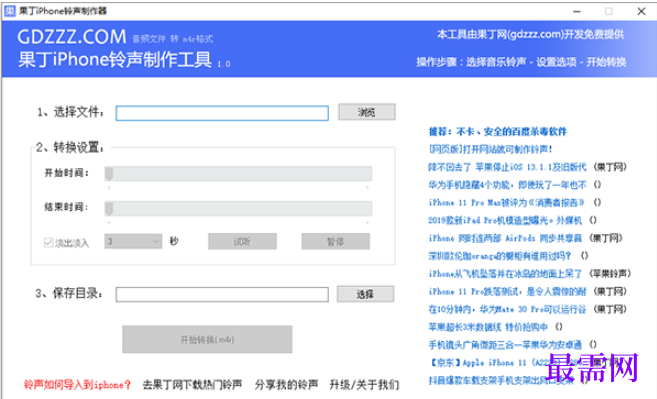Click the GDZZZ.COM header logo text
This screenshot has width=657, height=399.
[72, 37]
